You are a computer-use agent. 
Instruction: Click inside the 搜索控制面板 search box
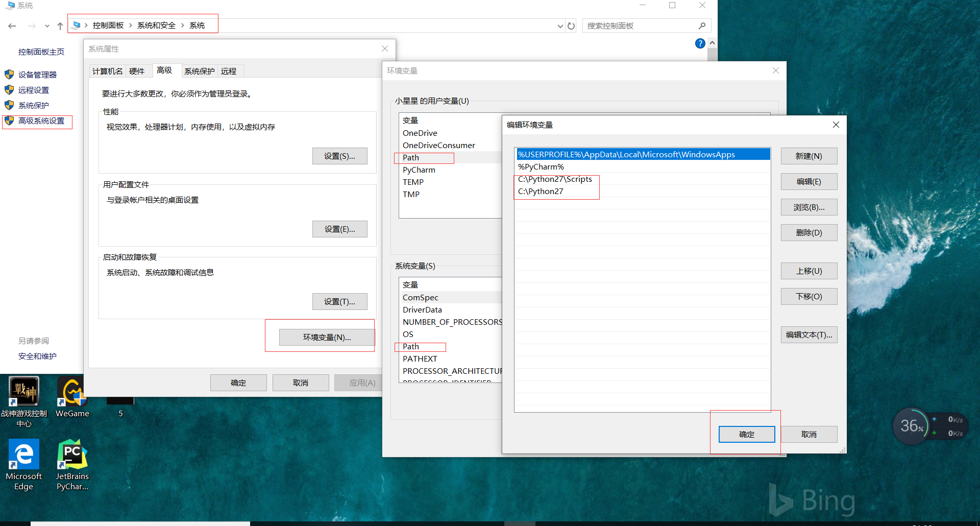638,26
